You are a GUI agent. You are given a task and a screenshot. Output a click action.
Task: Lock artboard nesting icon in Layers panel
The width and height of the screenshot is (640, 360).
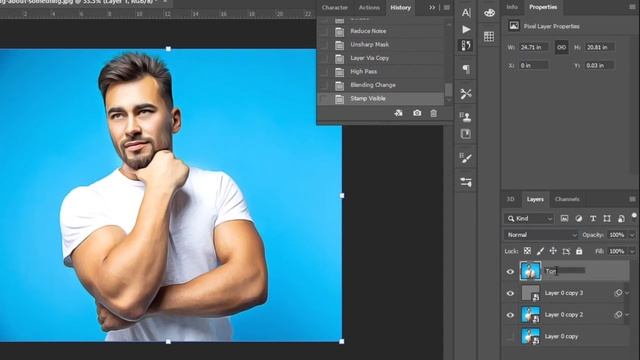coord(566,251)
